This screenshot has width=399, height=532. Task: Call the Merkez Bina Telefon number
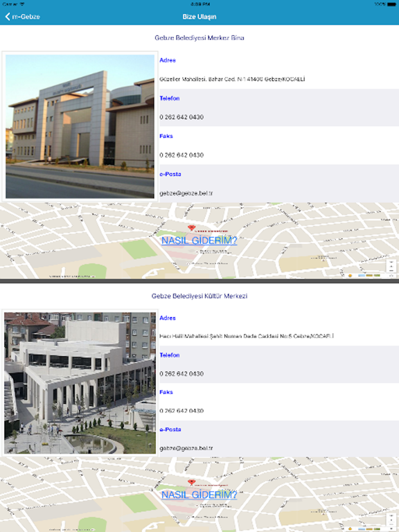(181, 117)
